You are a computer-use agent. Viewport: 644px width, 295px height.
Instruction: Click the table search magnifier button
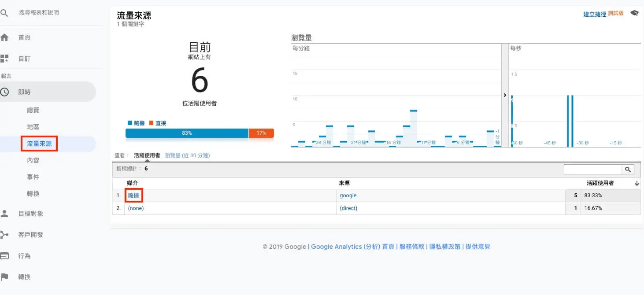(628, 169)
